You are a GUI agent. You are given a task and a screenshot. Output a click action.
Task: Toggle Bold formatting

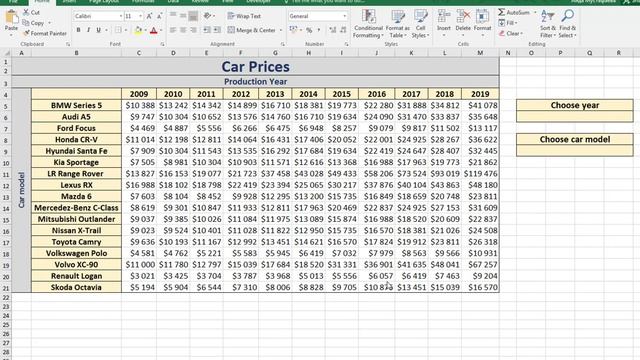tap(78, 30)
